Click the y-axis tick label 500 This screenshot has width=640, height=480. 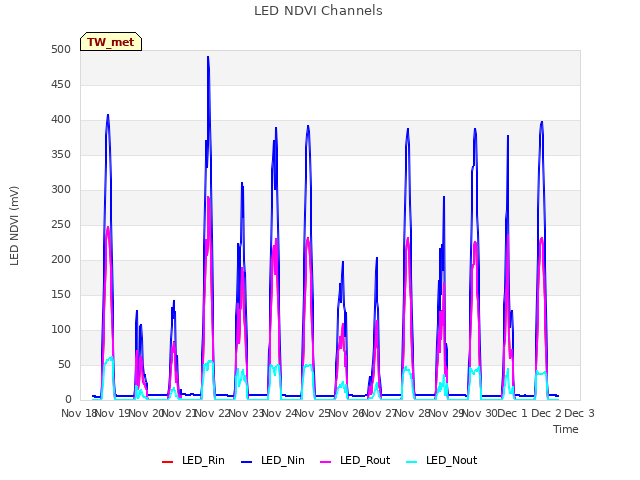(x=61, y=49)
